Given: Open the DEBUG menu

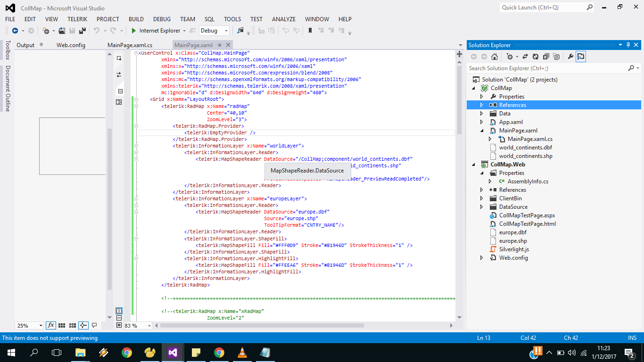Looking at the screenshot, I should (x=162, y=19).
